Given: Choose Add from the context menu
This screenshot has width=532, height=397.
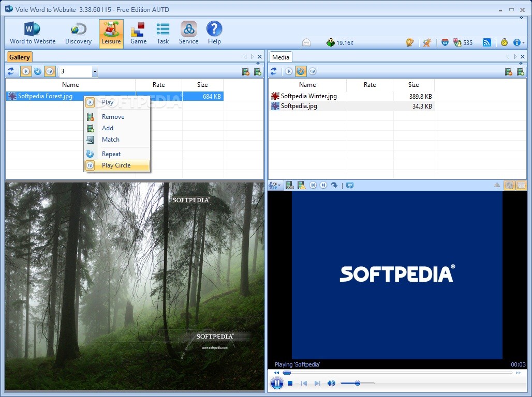Looking at the screenshot, I should point(117,128).
